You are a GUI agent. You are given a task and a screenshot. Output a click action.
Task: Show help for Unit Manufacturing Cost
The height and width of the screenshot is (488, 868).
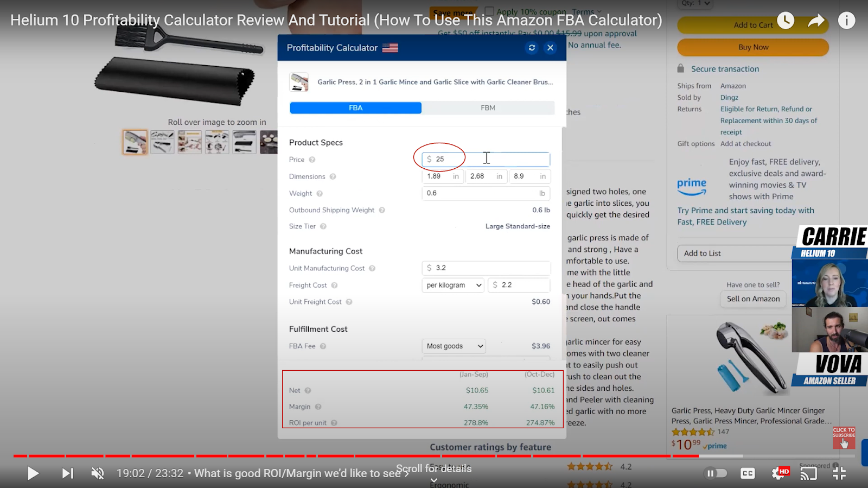tap(372, 268)
